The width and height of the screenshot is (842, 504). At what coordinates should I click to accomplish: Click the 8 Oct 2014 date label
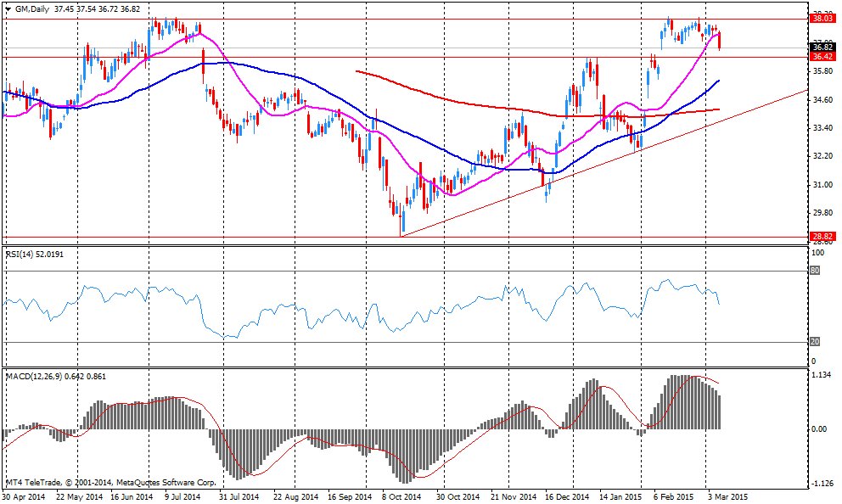coord(401,496)
